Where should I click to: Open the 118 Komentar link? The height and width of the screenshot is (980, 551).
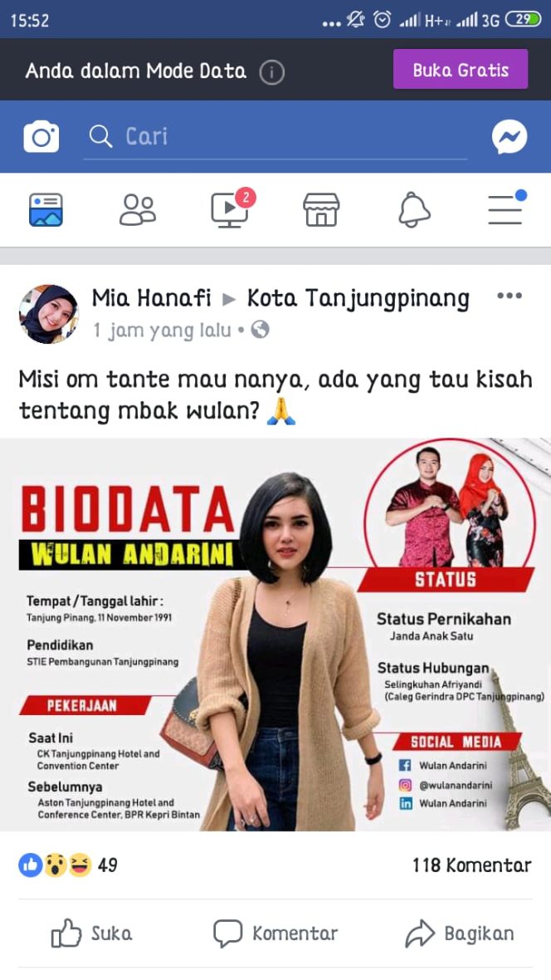471,865
